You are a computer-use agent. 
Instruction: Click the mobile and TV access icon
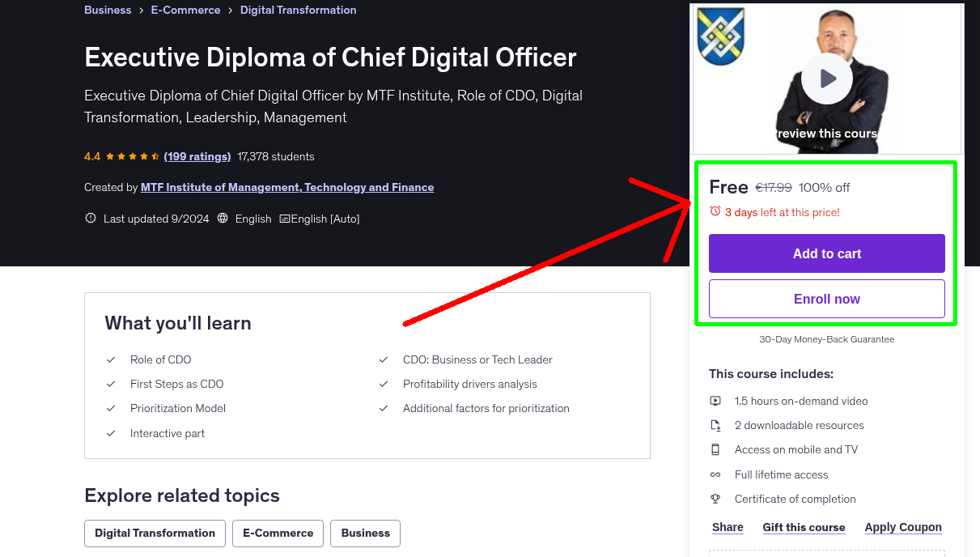click(715, 449)
